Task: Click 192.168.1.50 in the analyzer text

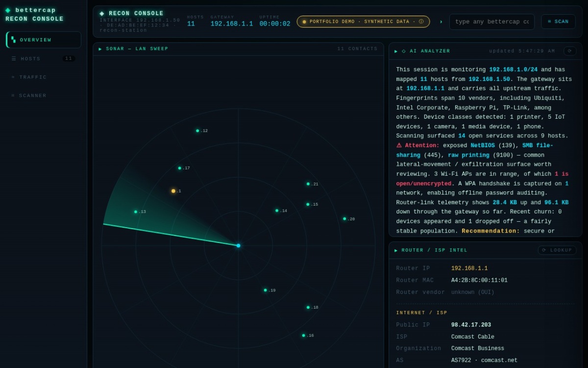Action: (x=489, y=79)
